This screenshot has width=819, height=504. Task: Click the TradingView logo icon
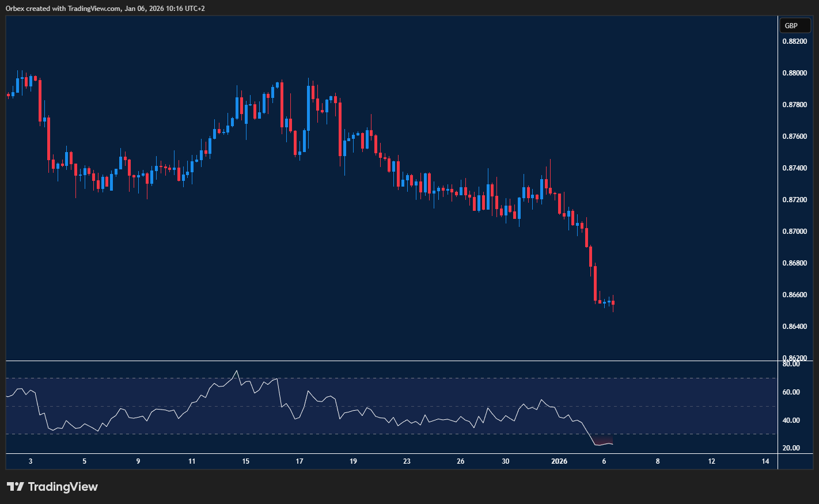(16, 487)
